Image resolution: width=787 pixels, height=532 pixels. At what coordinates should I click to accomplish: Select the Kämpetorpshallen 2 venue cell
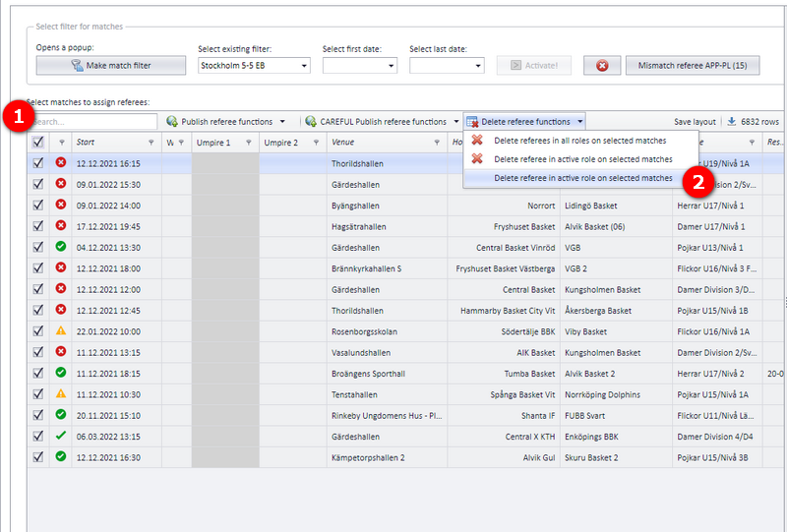point(387,457)
